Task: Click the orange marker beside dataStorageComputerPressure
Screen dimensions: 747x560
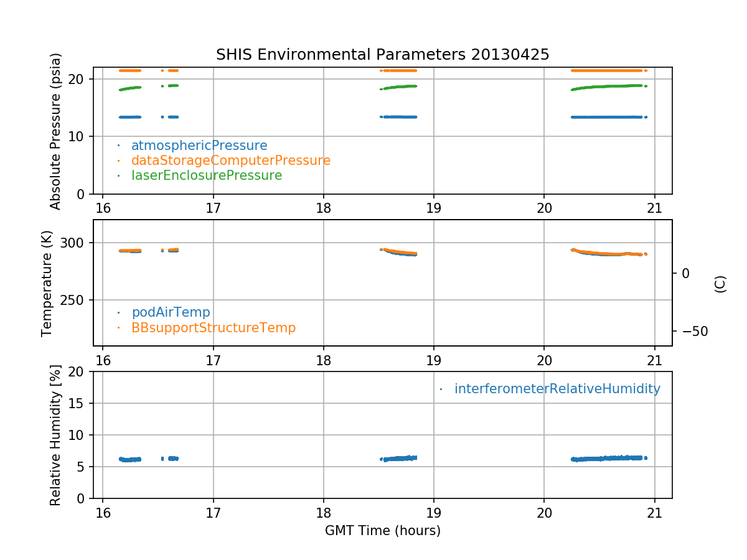Action: pyautogui.click(x=118, y=161)
